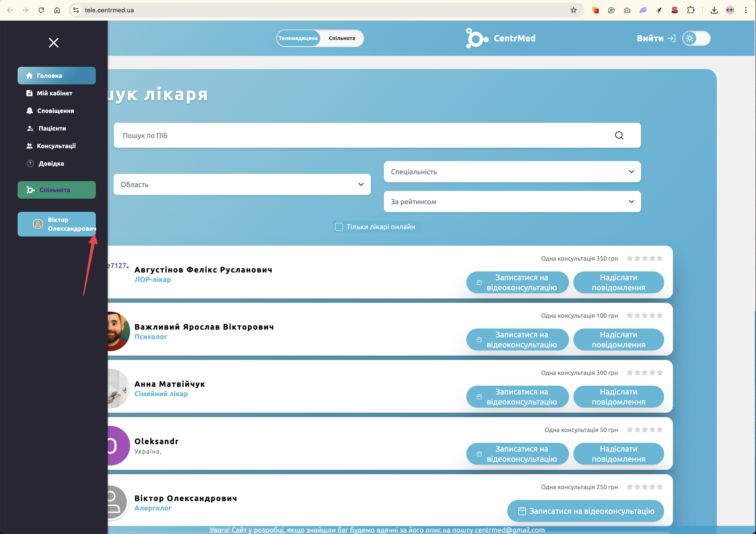Expand the Область dropdown

click(x=242, y=184)
